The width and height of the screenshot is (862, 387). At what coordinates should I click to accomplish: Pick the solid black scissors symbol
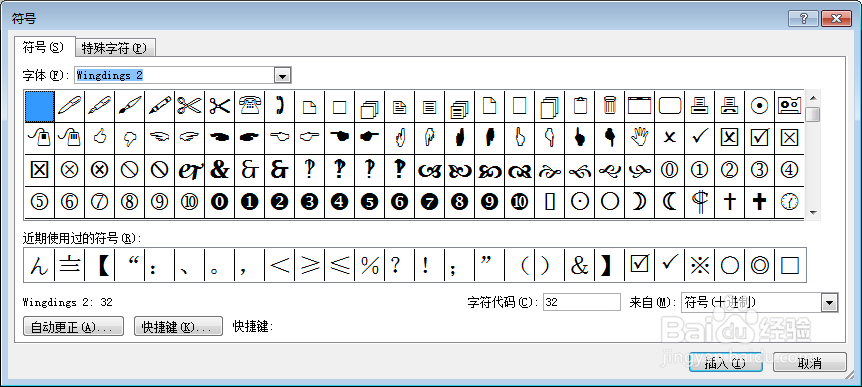(219, 106)
